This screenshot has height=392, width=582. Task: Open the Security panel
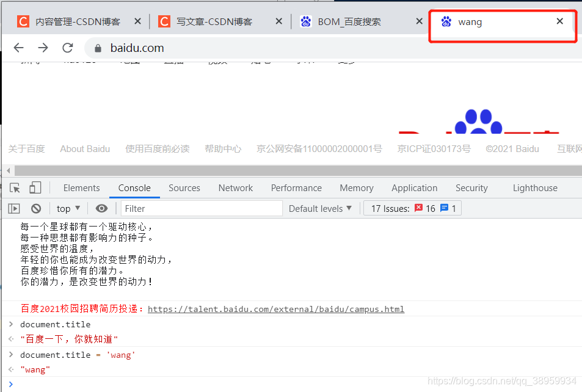pyautogui.click(x=471, y=188)
